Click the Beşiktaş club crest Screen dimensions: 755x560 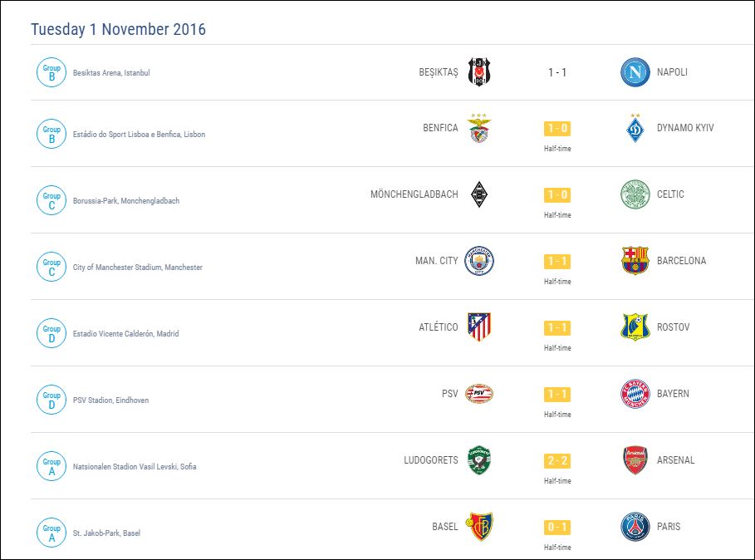478,72
